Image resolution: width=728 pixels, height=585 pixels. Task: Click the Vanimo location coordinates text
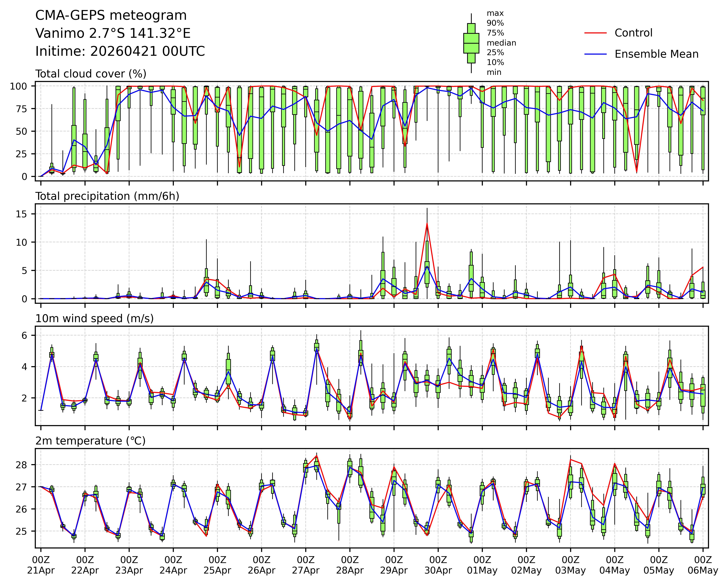pos(113,33)
